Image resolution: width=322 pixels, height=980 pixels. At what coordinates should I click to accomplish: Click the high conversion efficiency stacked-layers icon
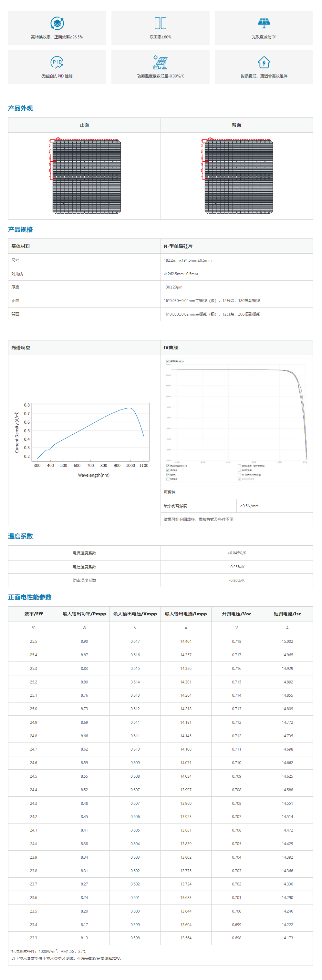tap(57, 23)
